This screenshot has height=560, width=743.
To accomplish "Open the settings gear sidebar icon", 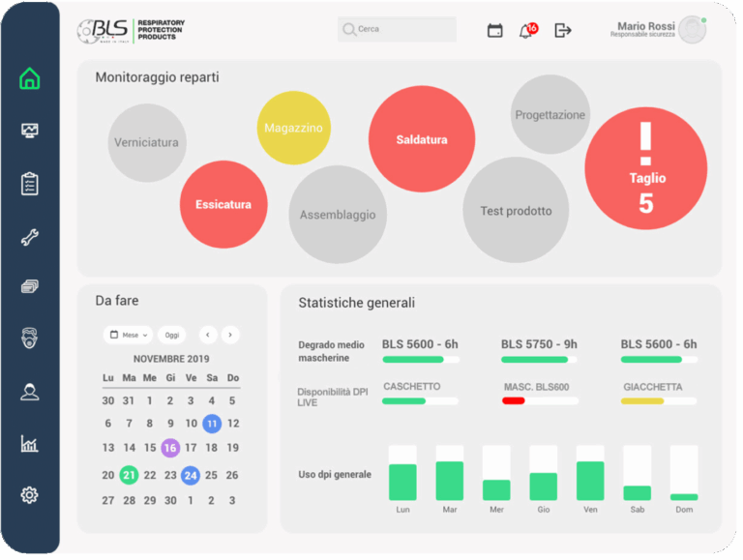I will [30, 495].
